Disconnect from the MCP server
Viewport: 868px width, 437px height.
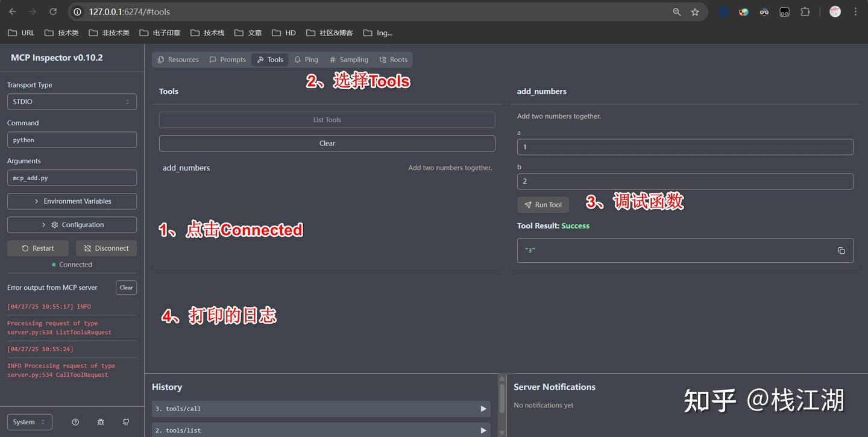click(x=106, y=248)
